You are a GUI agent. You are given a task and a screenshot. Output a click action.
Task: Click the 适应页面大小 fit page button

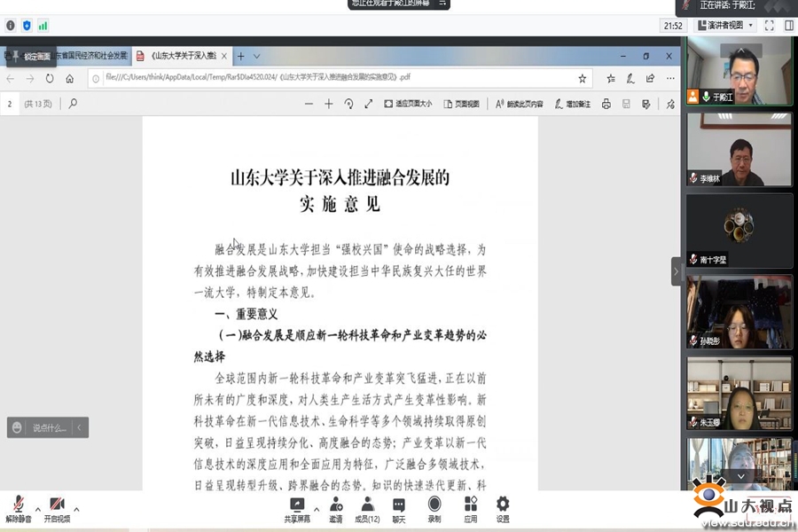[x=408, y=104]
